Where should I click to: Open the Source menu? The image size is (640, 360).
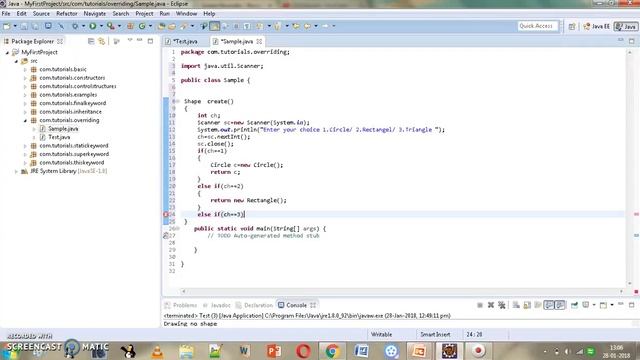point(41,13)
